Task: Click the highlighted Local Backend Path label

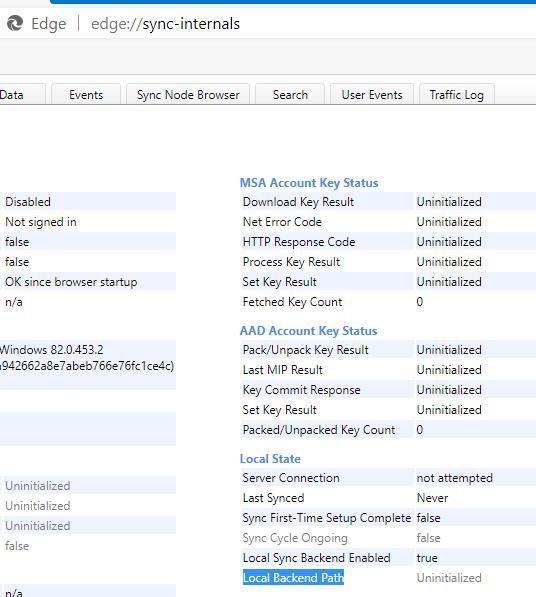Action: (293, 578)
